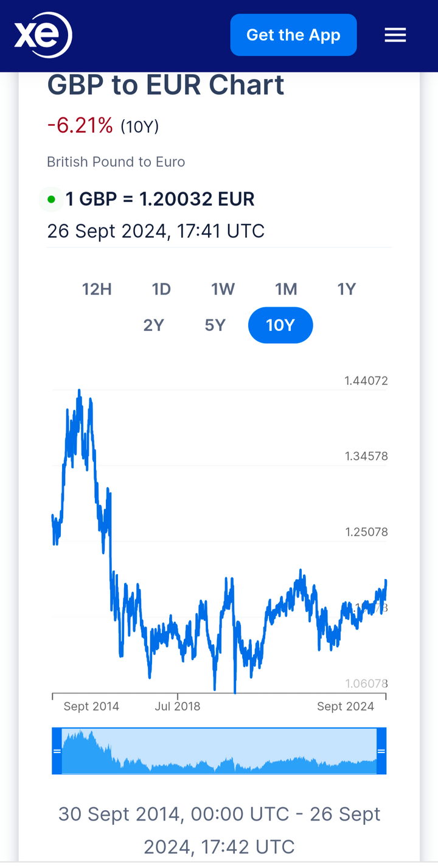Tap the Get the App button
This screenshot has width=438, height=868.
(x=293, y=35)
